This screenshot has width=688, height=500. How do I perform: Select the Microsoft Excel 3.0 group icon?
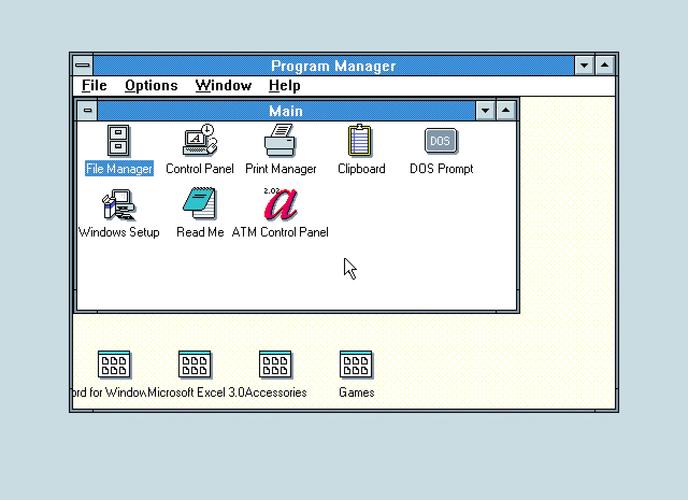[195, 364]
